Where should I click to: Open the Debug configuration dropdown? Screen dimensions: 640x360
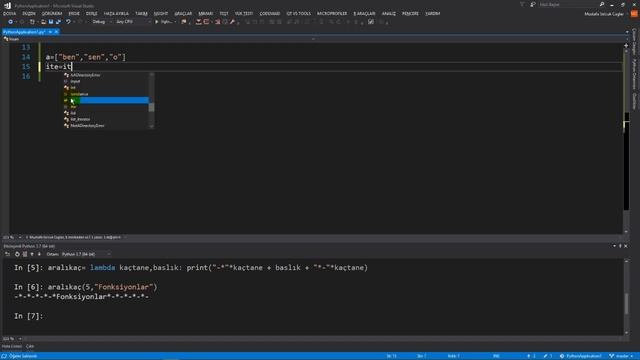(101, 22)
